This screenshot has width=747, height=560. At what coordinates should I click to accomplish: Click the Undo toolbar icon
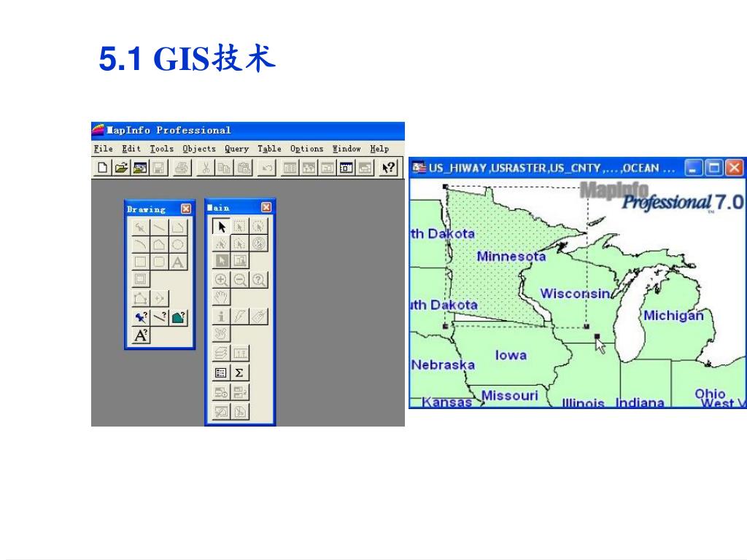click(x=267, y=168)
